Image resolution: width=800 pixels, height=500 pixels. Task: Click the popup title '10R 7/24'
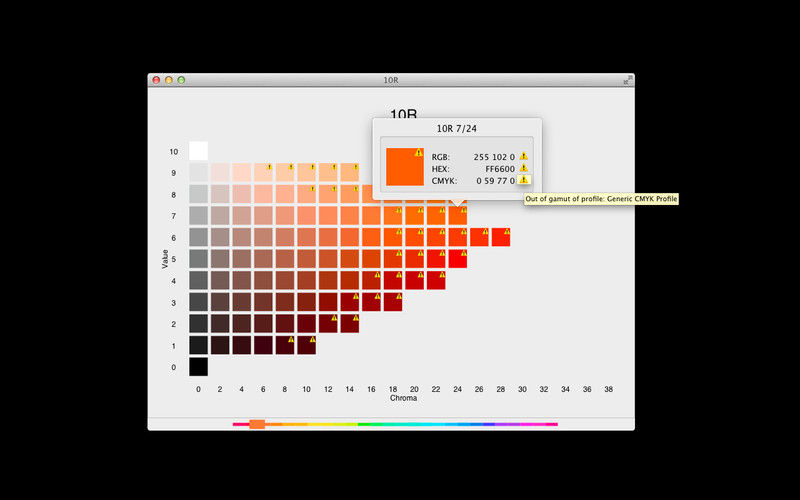click(457, 129)
